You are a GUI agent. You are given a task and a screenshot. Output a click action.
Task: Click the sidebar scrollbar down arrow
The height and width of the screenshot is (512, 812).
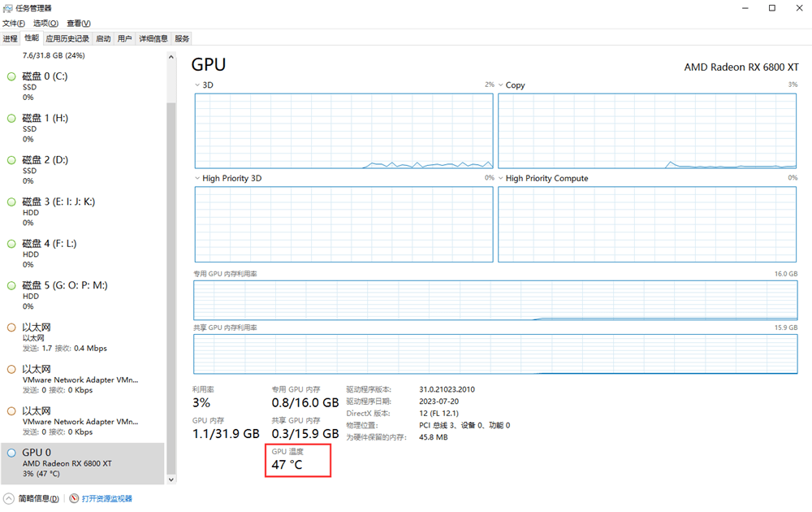[x=171, y=479]
